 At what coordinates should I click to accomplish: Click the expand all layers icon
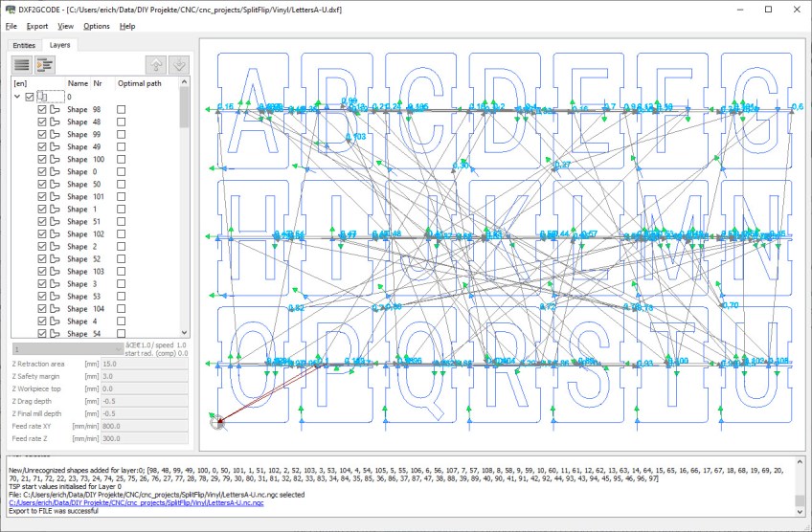[x=44, y=64]
